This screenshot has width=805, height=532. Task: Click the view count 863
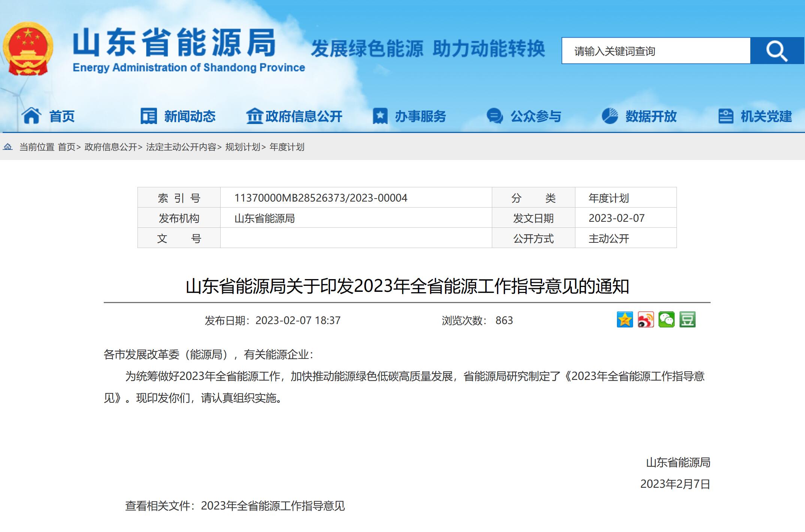pos(504,320)
